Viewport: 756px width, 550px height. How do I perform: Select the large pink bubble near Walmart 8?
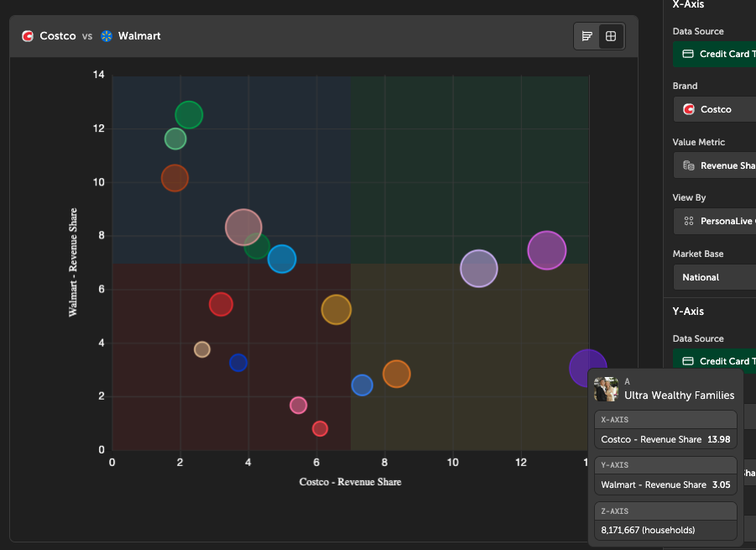pyautogui.click(x=243, y=228)
